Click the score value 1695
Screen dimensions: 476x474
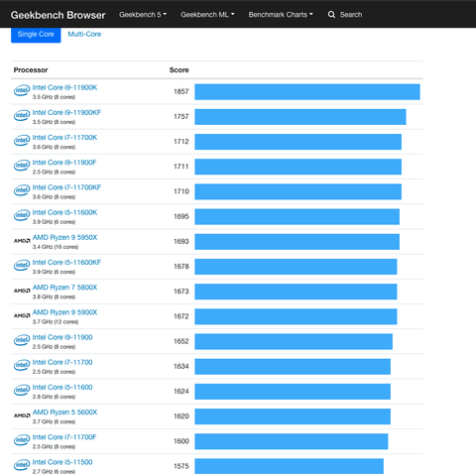(181, 216)
